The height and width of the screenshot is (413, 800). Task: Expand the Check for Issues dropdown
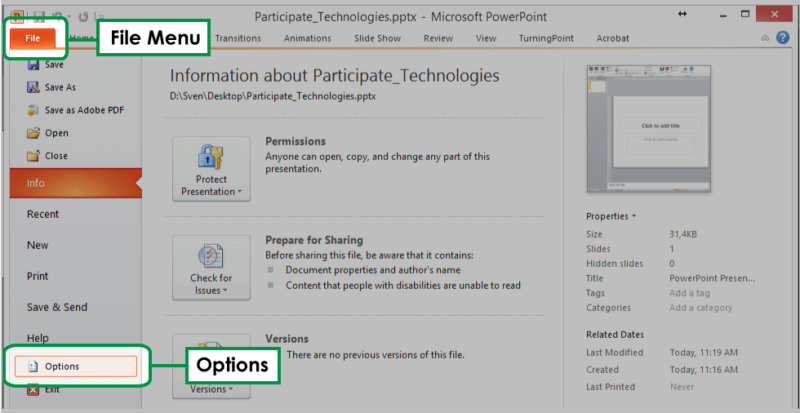click(x=211, y=268)
